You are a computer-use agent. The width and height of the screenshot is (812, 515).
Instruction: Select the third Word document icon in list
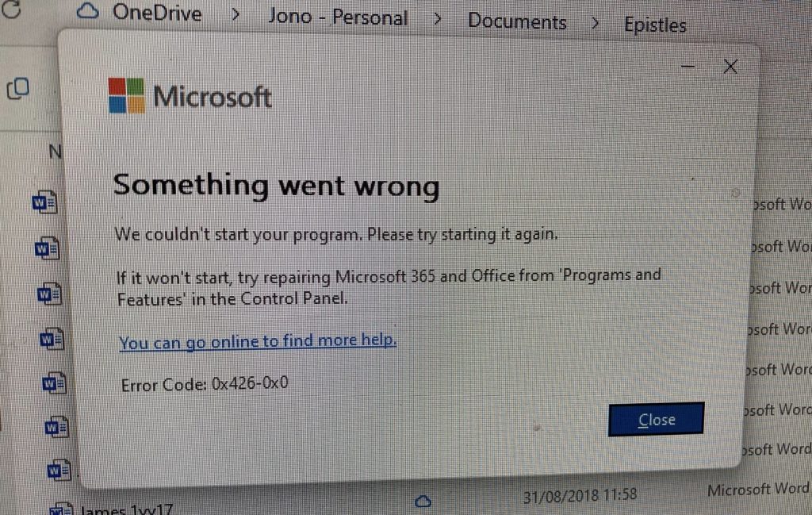tap(50, 294)
